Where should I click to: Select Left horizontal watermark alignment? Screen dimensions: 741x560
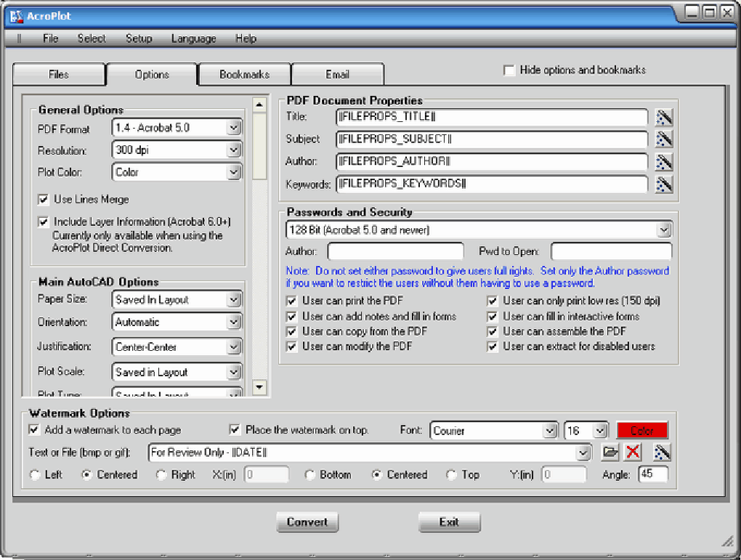35,475
